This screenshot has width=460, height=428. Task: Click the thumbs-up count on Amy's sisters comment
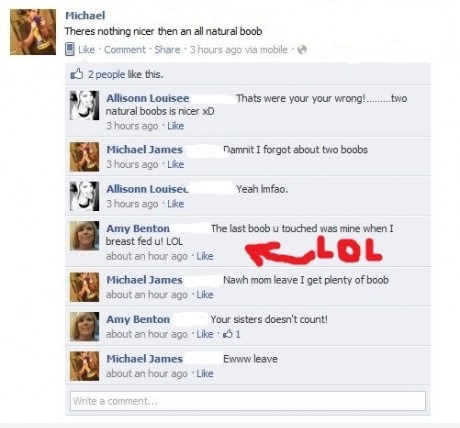point(232,334)
